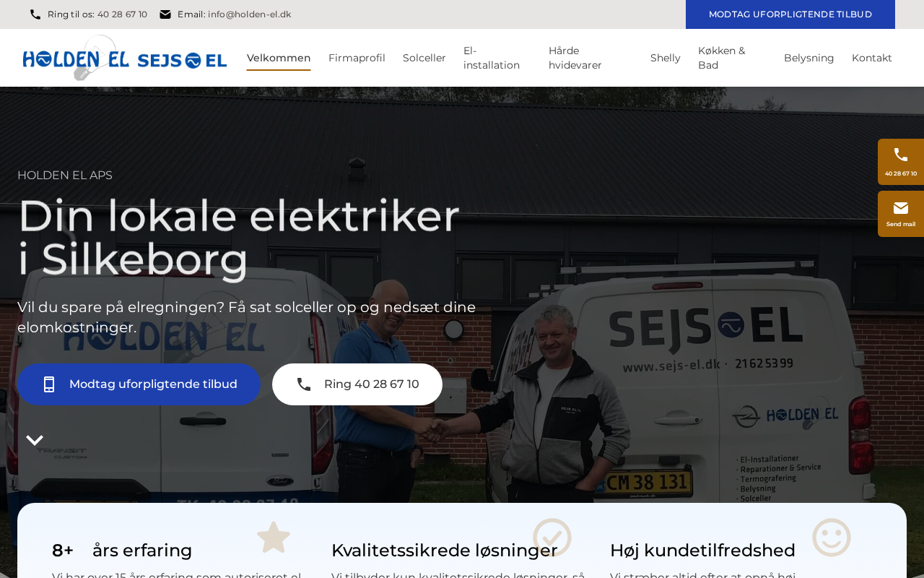Open the Velkommen menu item
The image size is (924, 578).
[x=279, y=58]
